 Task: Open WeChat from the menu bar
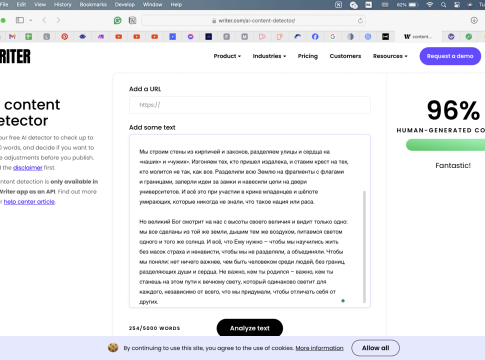tap(354, 5)
